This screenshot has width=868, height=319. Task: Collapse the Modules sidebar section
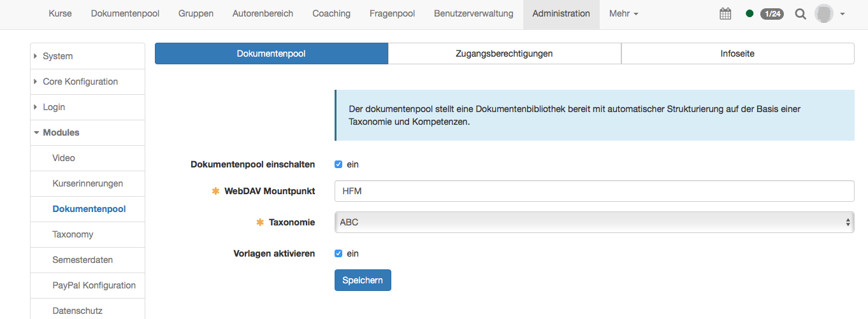[x=61, y=132]
